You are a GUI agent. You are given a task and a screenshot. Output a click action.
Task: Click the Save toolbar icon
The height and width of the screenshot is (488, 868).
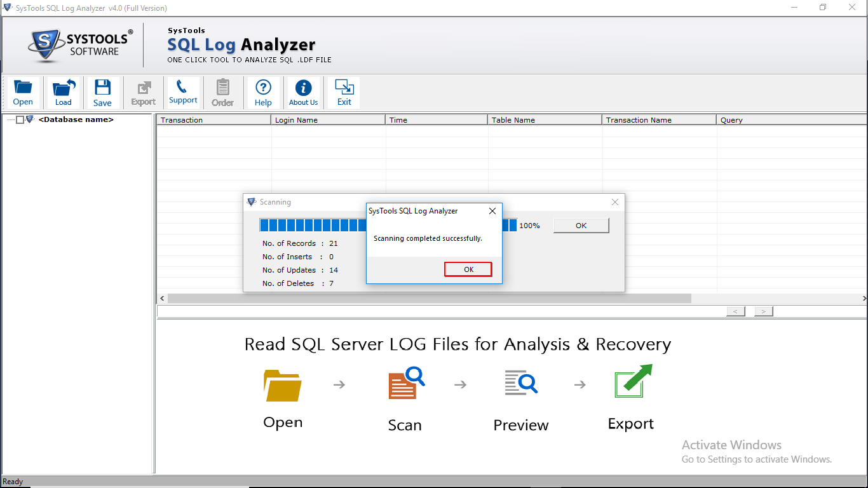(x=102, y=93)
